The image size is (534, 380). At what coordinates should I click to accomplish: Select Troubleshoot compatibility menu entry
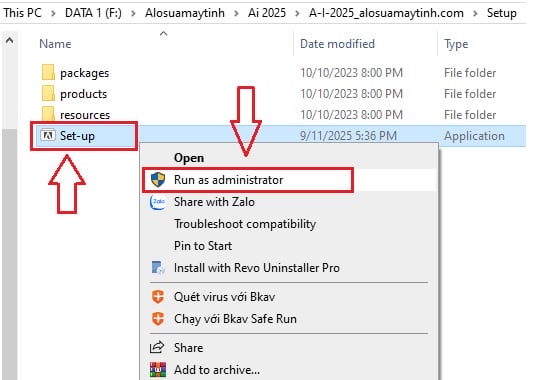[245, 224]
